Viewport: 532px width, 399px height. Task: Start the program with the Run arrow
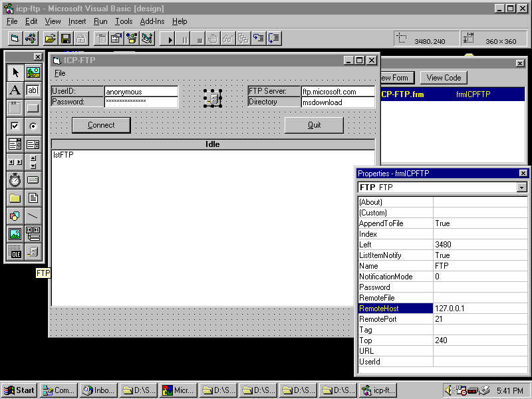point(170,39)
